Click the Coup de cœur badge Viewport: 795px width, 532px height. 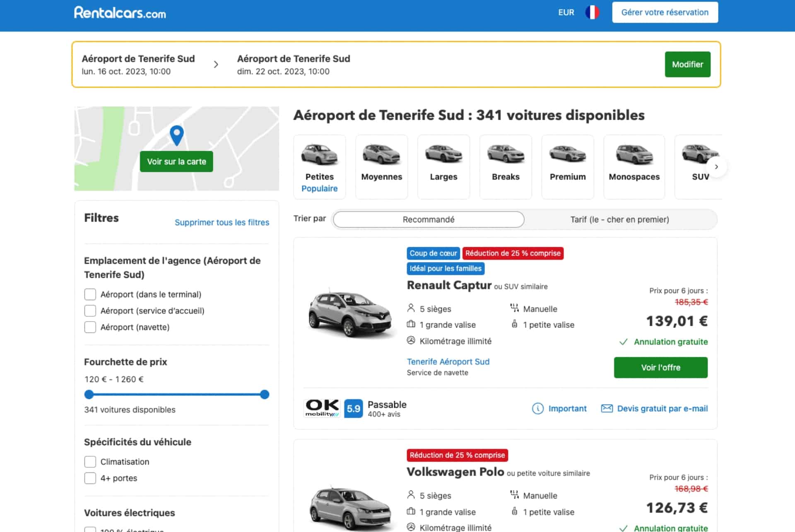[433, 253]
